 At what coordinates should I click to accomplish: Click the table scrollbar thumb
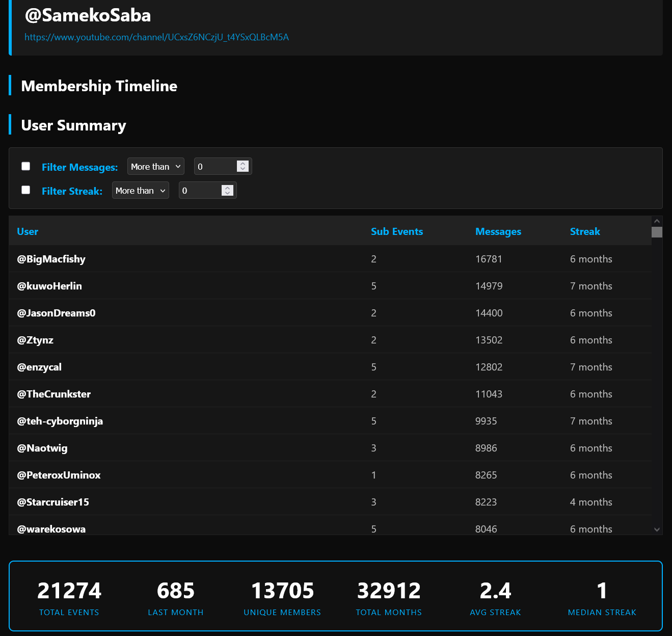[657, 232]
